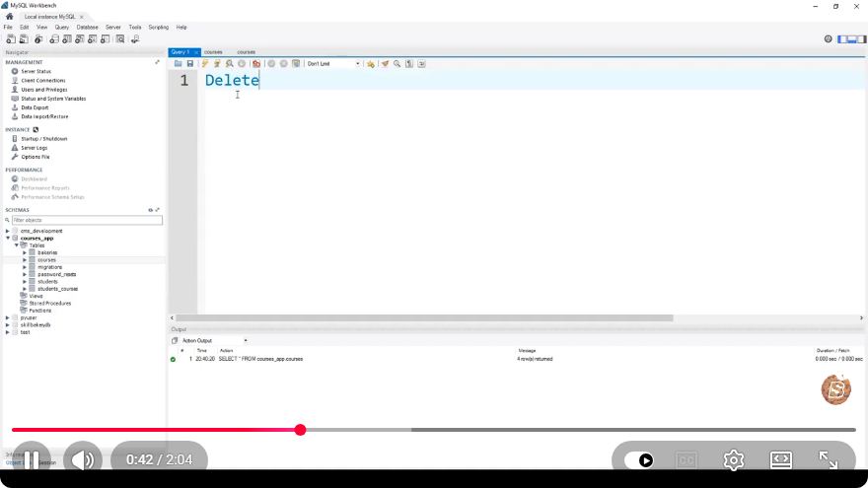Screen dimensions: 868x488
Task: Open Server Status in Management
Action: tap(36, 71)
